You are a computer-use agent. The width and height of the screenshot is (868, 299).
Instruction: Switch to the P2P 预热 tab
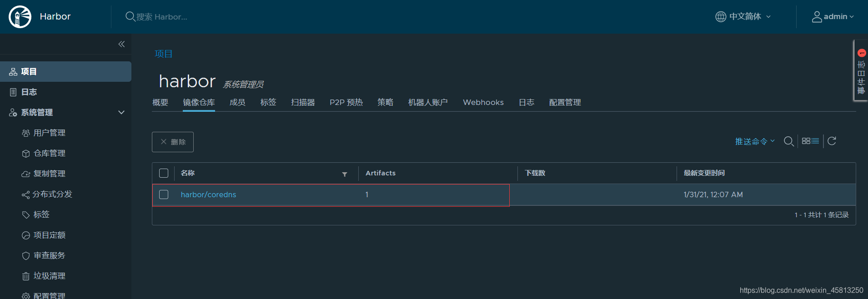346,102
